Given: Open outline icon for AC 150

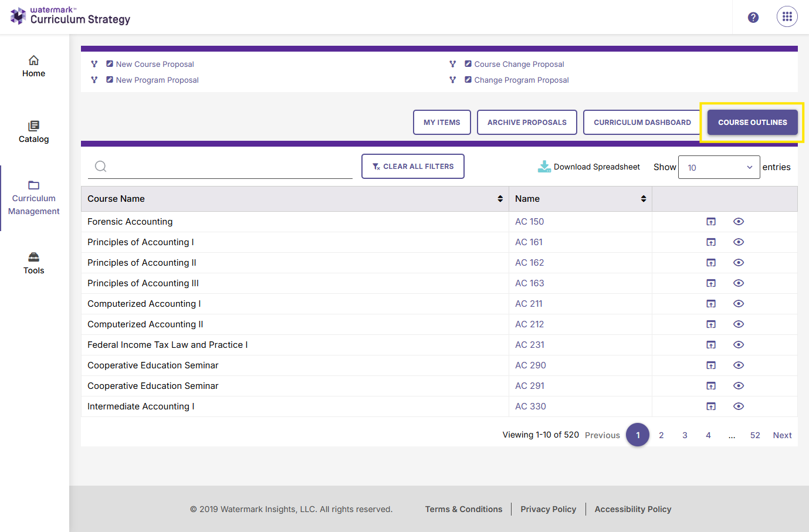Looking at the screenshot, I should tap(711, 222).
